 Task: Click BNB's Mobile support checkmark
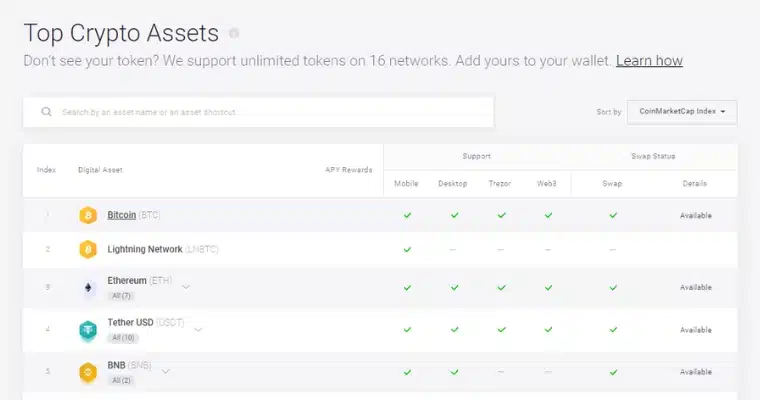pyautogui.click(x=407, y=372)
